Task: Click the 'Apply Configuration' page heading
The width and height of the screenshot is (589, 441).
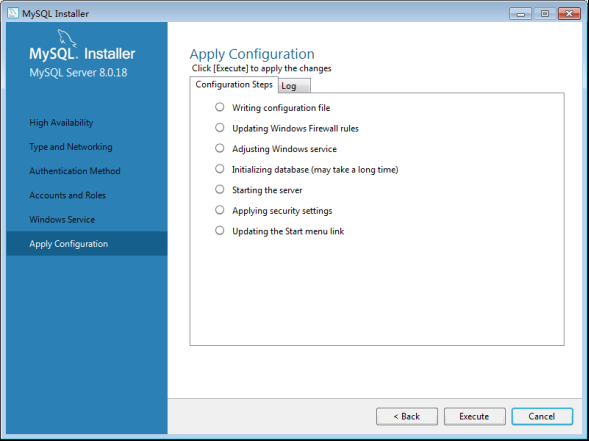Action: (252, 54)
